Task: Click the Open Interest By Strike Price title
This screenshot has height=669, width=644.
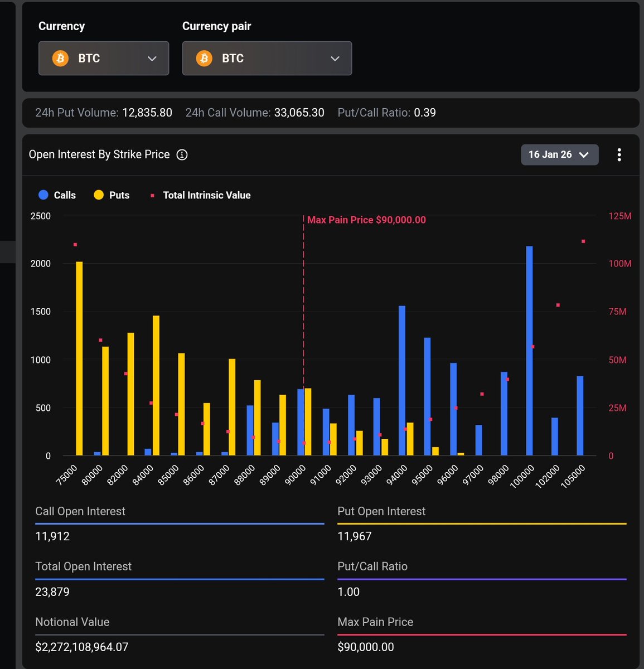Action: click(x=99, y=154)
